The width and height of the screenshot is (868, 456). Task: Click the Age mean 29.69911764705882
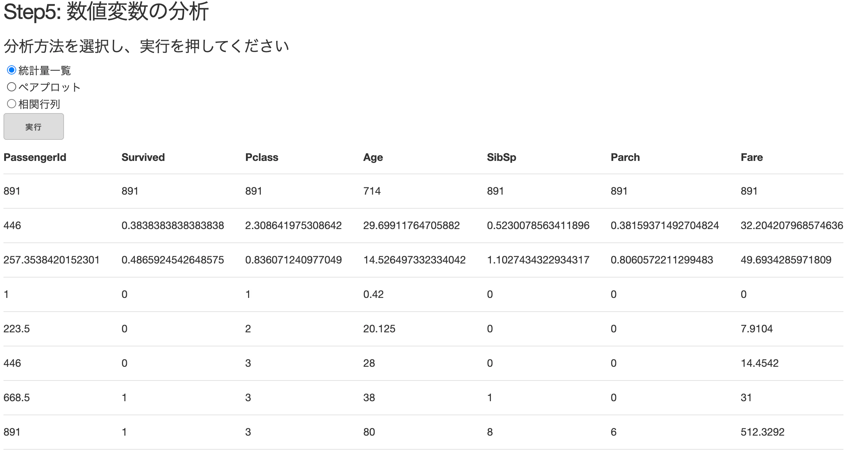[x=412, y=225]
